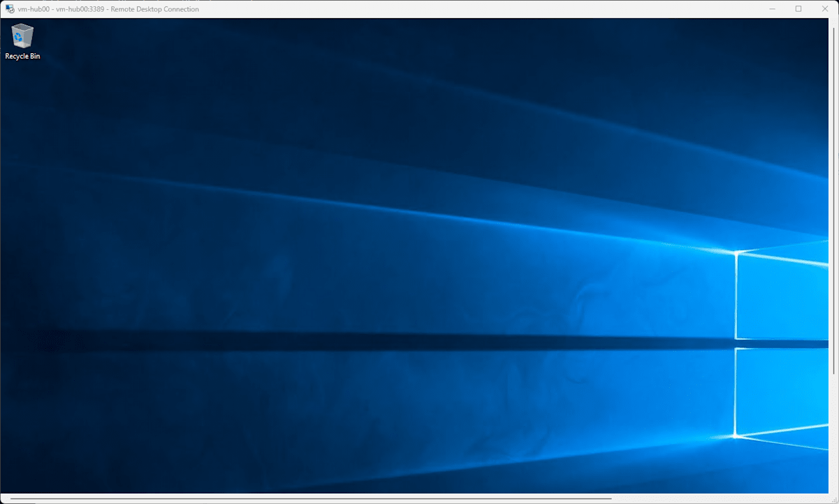Minimize the Remote Desktop Connection window

coord(773,9)
